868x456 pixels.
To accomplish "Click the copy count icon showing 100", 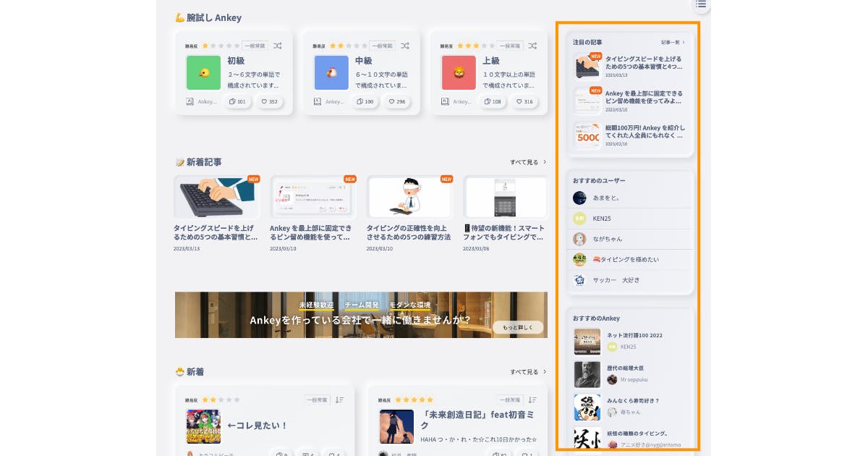I will [365, 101].
